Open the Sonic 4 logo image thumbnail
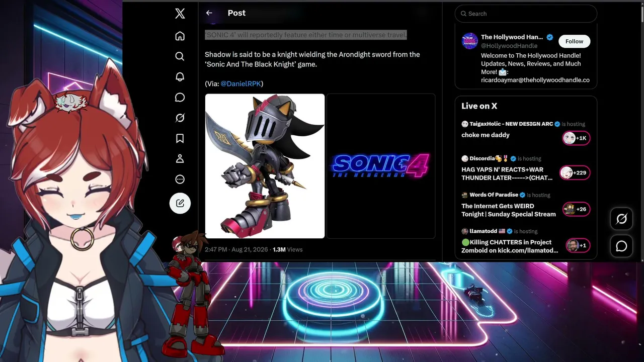Viewport: 644px width, 362px height. (381, 166)
